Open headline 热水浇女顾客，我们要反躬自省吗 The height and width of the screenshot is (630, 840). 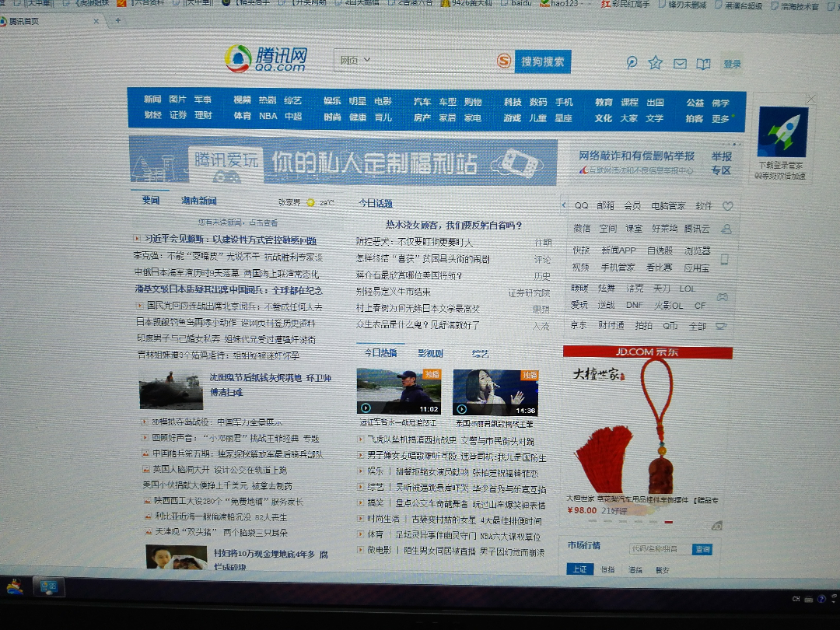[x=453, y=225]
